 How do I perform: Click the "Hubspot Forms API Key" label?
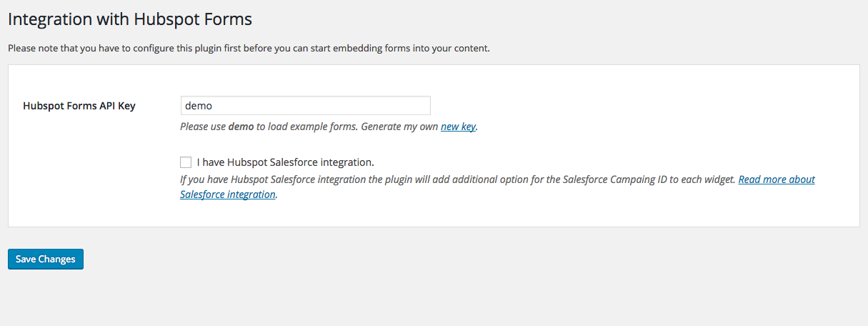coord(79,106)
